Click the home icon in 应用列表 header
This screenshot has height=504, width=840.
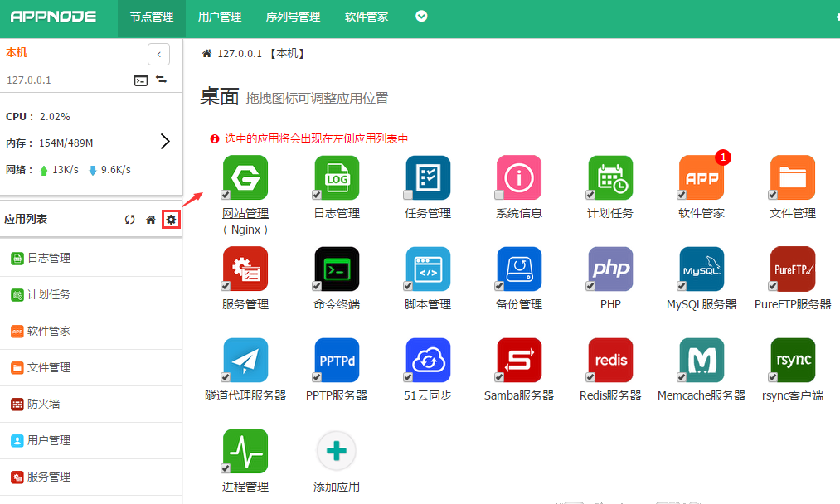[151, 219]
